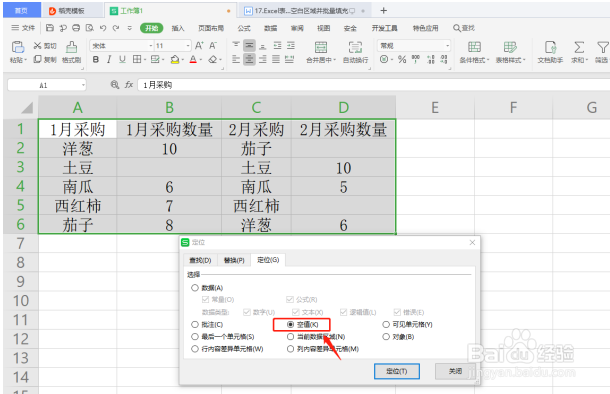Screen dimensions: 610x394
Task: Apply percent style with % icon
Action: click(x=402, y=60)
